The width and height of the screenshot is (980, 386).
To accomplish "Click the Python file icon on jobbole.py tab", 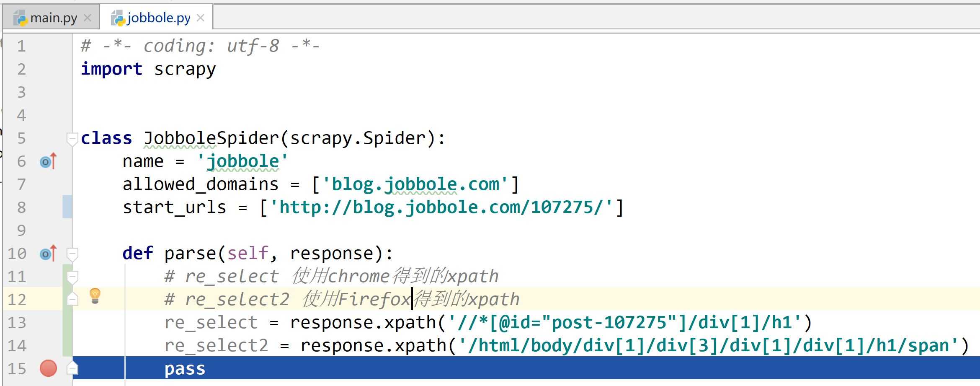I will pos(118,18).
